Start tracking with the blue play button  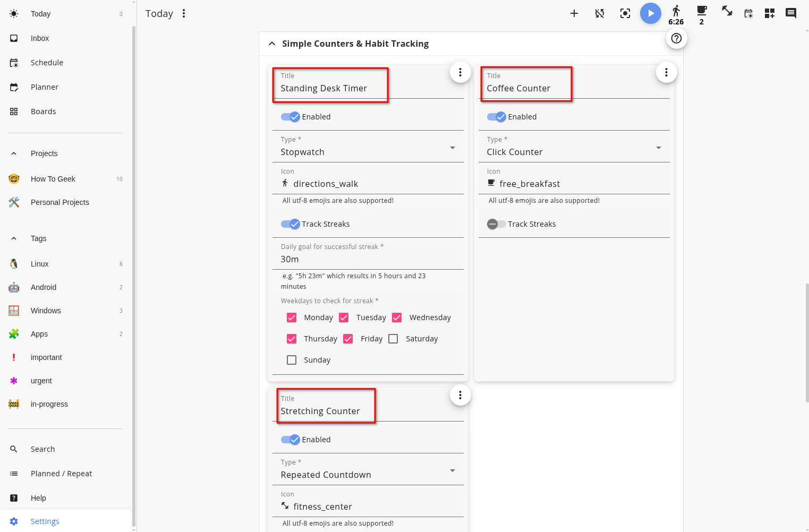651,13
